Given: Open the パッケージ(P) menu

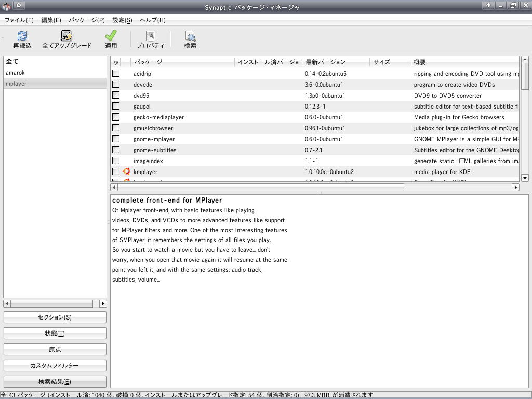Looking at the screenshot, I should 87,20.
